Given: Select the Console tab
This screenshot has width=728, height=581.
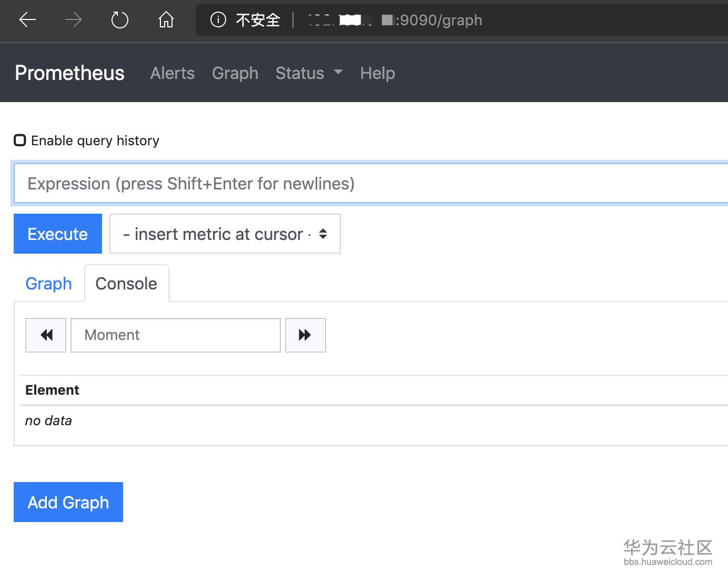Looking at the screenshot, I should 126,284.
